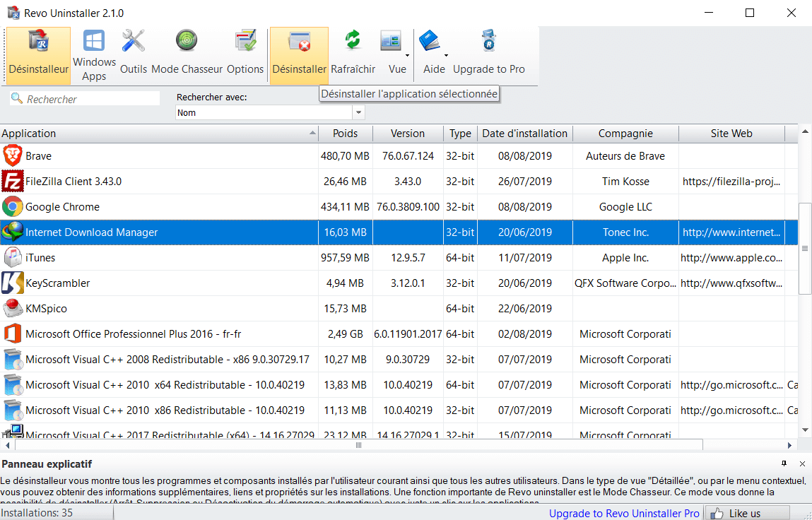Click vertical scrollbar down arrow
The image size is (812, 520).
805,430
